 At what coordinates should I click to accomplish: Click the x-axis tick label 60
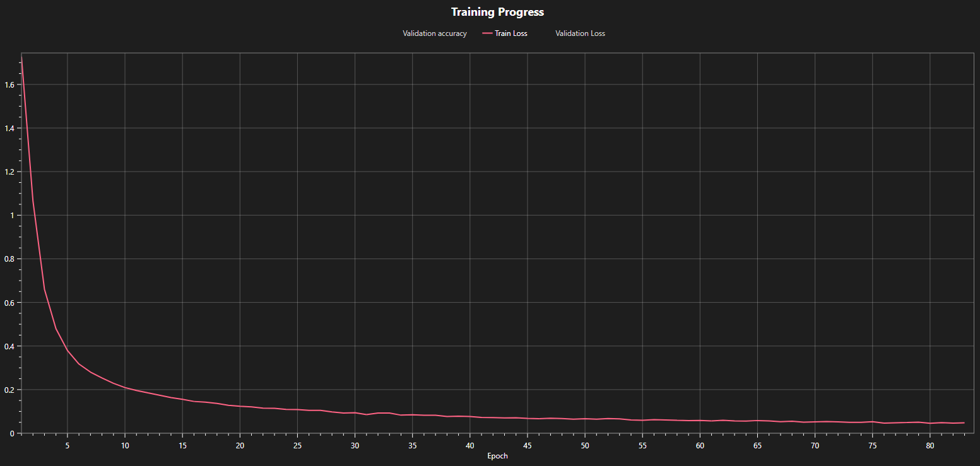[700, 445]
